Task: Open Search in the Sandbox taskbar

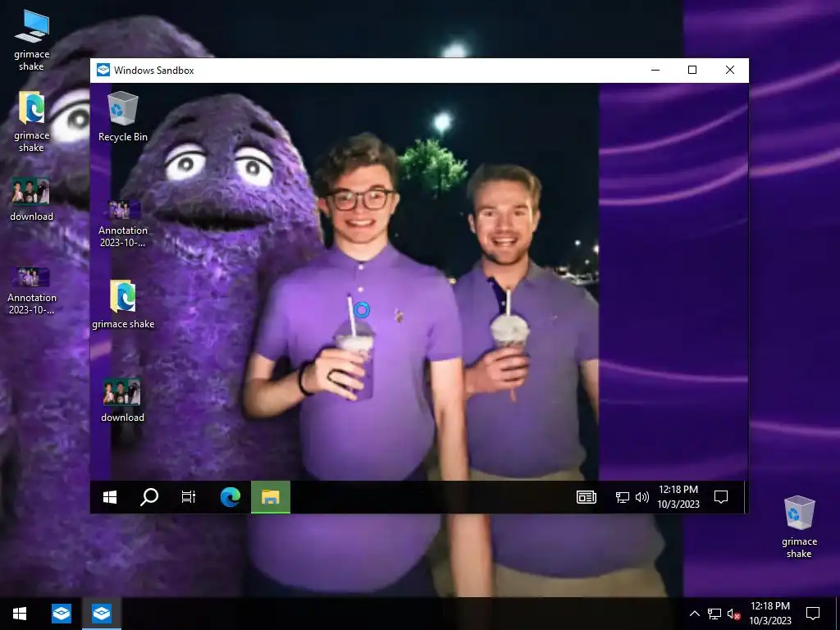Action: [149, 497]
